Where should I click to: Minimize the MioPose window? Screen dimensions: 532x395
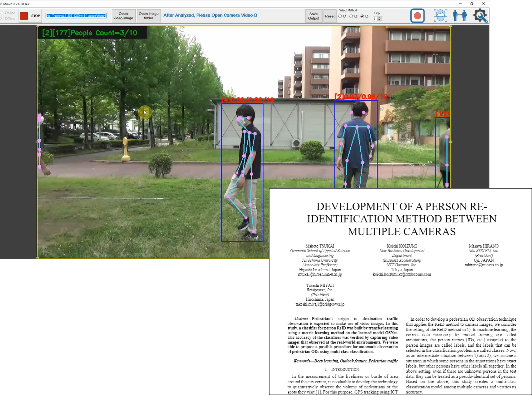[x=460, y=4]
